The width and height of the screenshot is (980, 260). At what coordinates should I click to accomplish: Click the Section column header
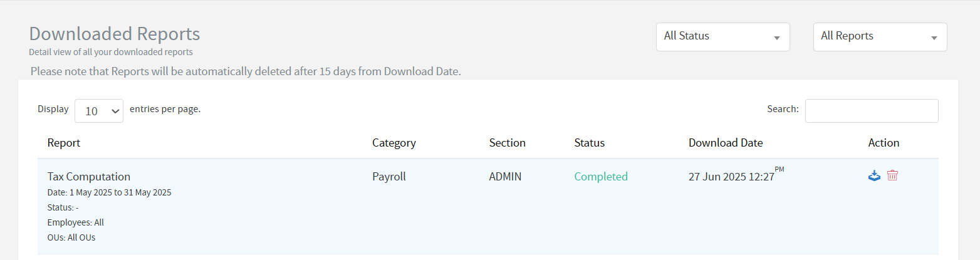tap(507, 143)
